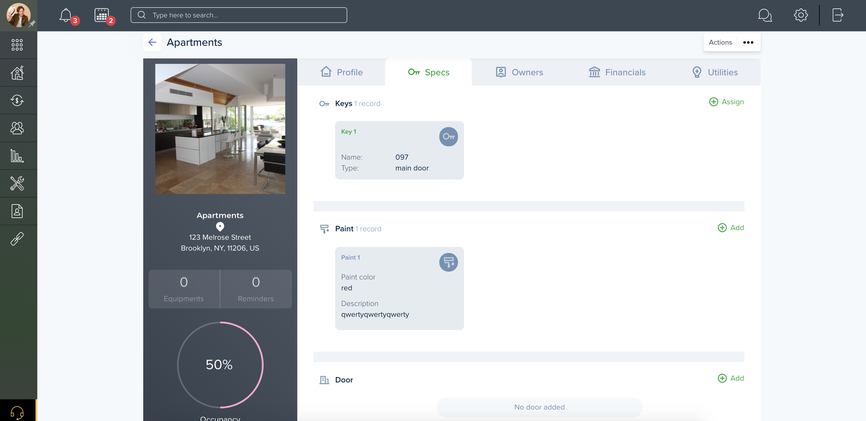This screenshot has height=421, width=866.
Task: Click the key name value 097
Action: tap(402, 157)
